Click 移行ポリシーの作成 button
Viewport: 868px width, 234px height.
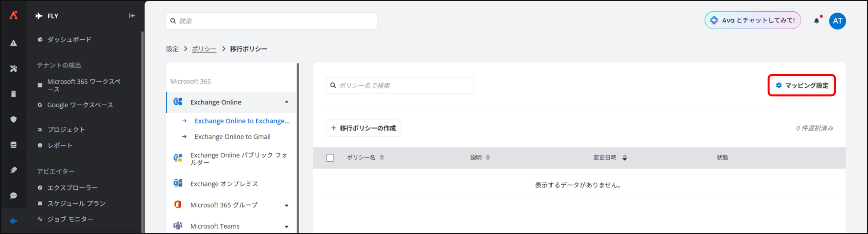[x=363, y=128]
